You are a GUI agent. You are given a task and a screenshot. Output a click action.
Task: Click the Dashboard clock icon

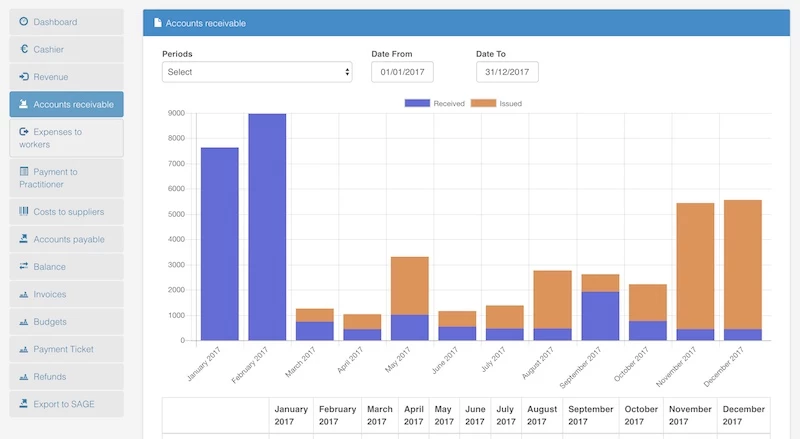[x=24, y=22]
